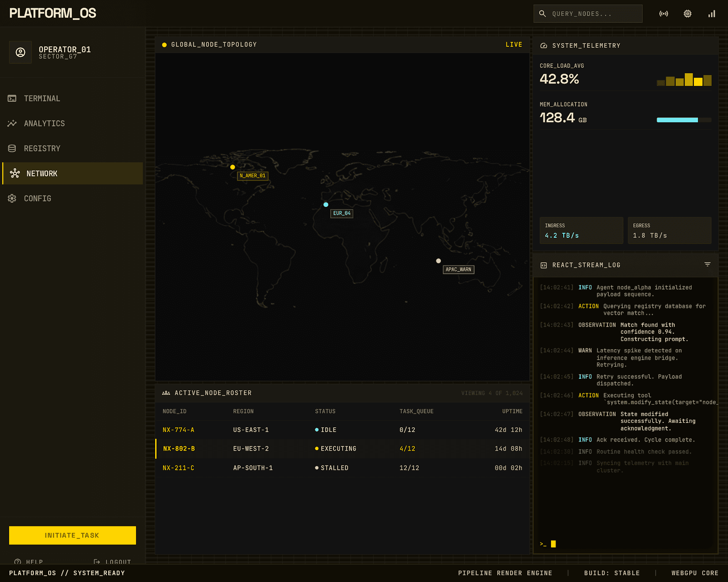
Task: Open the ANALYTICS menu item
Action: point(73,123)
